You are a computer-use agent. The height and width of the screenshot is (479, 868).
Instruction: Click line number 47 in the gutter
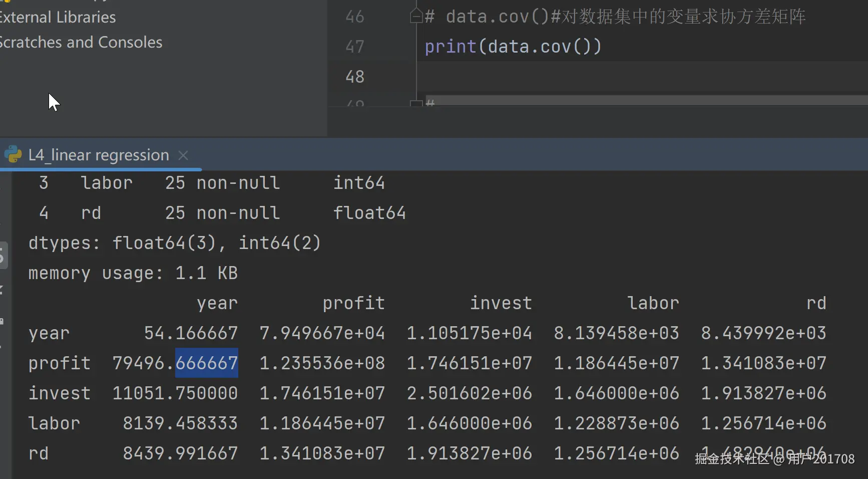354,47
